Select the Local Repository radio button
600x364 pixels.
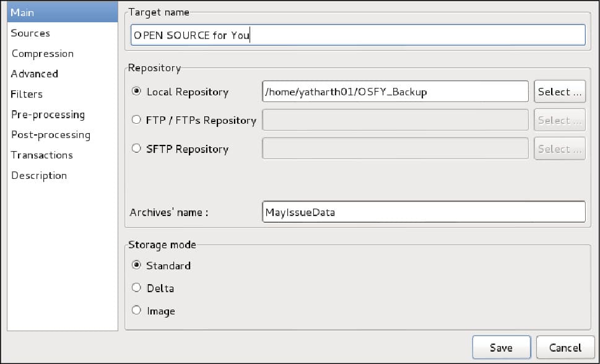[137, 92]
